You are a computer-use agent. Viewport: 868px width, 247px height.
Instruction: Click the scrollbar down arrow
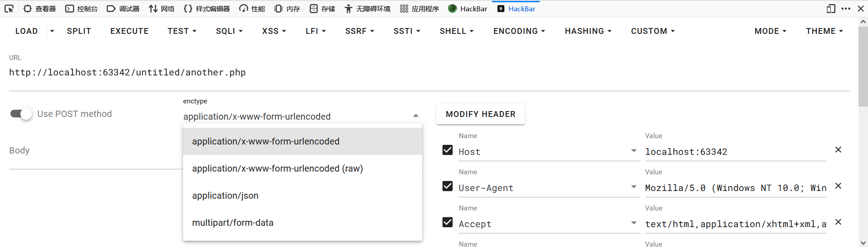(x=863, y=243)
